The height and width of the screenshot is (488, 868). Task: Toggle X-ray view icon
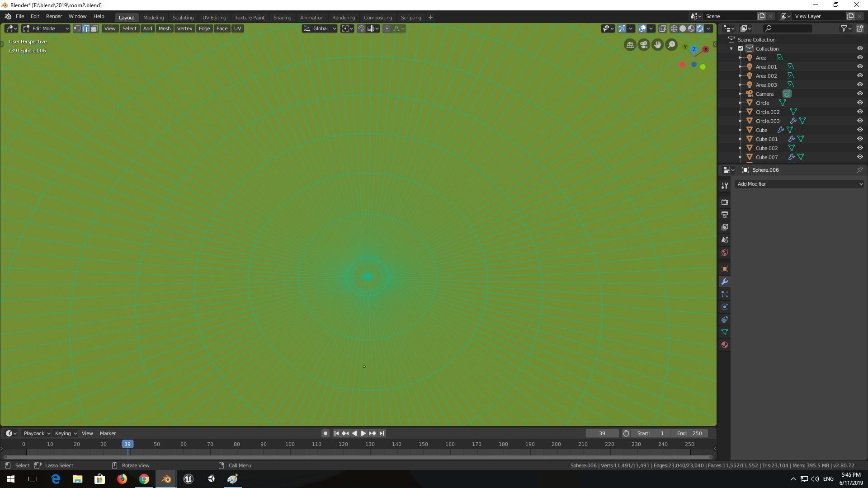pos(663,28)
